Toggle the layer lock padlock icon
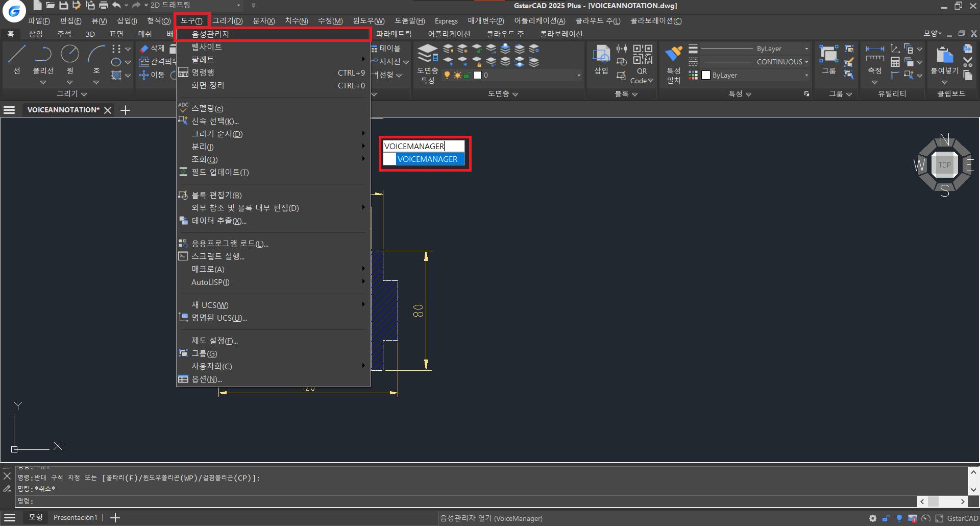 467,75
